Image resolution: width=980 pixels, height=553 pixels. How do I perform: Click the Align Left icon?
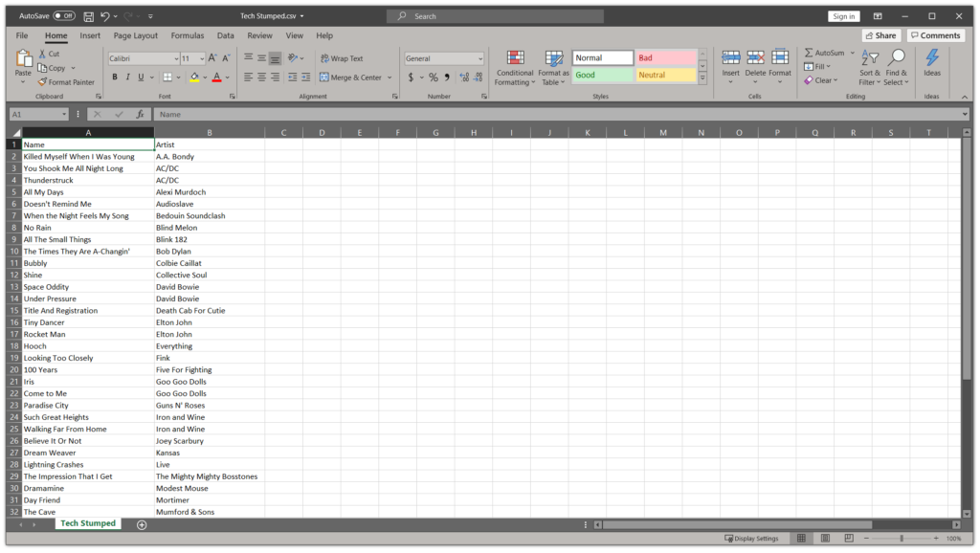(248, 77)
